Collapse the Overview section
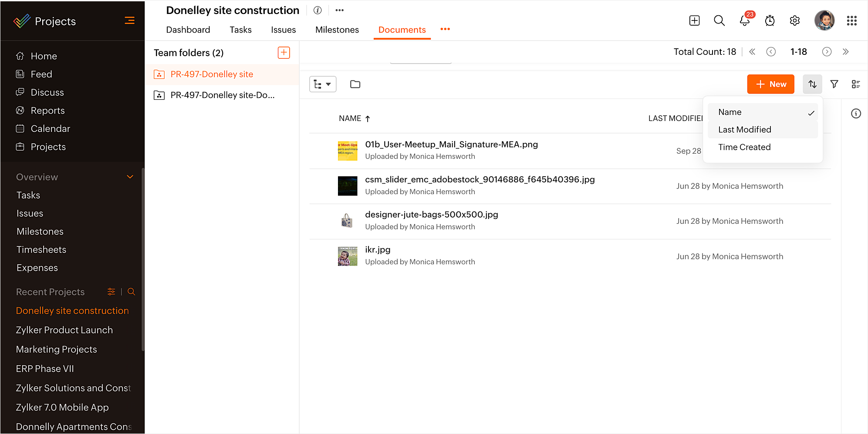Screen dimensions: 868x434 point(130,177)
